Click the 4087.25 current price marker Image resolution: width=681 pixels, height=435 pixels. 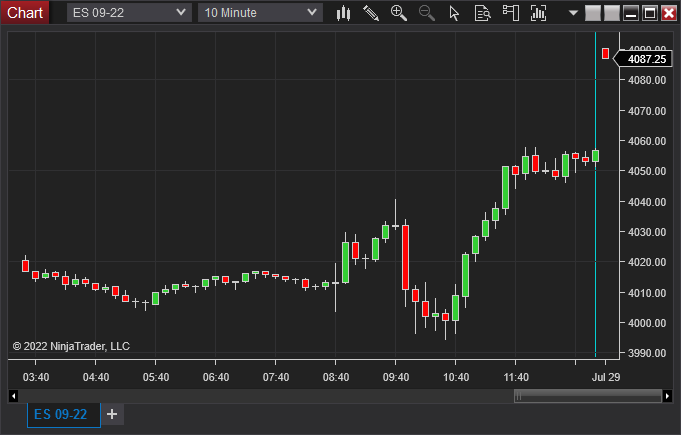pos(648,59)
